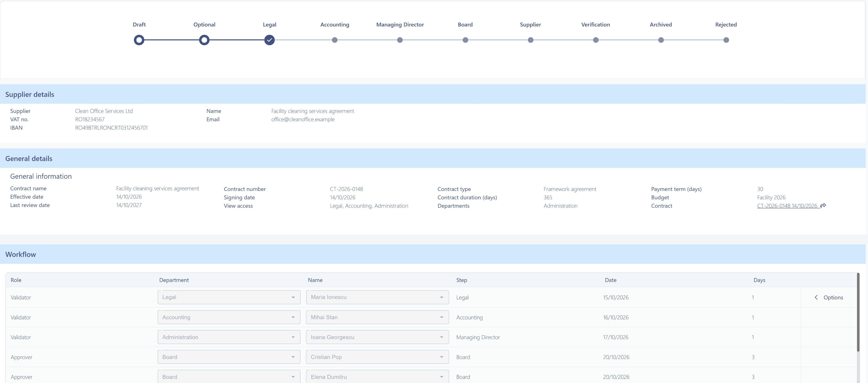
Task: Click the Role column header
Action: coord(16,280)
